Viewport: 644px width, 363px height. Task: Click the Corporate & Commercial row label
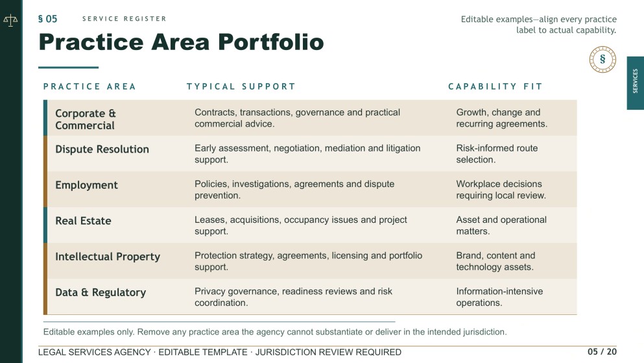click(x=86, y=119)
